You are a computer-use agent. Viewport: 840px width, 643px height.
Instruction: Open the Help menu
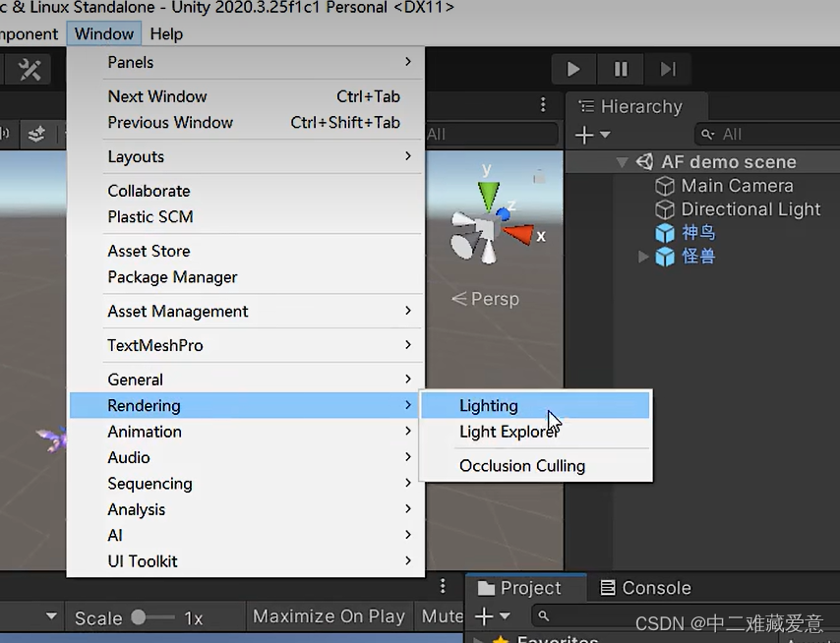pyautogui.click(x=166, y=34)
